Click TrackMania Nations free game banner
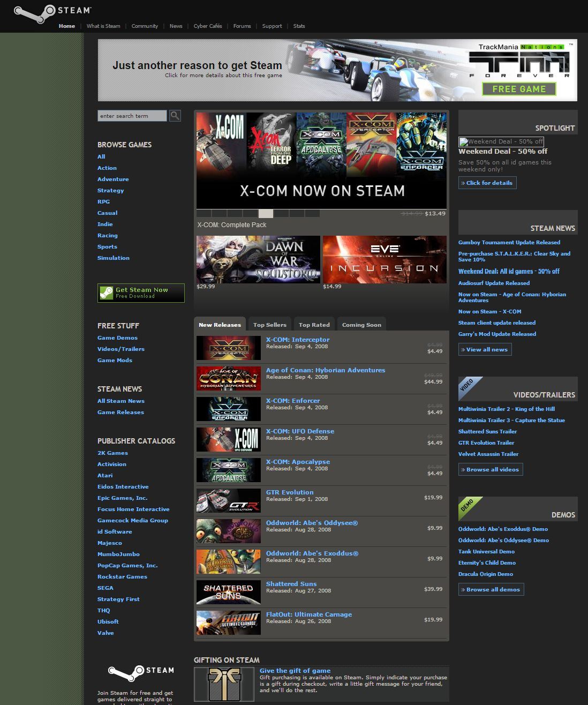Image resolution: width=588 pixels, height=705 pixels. pyautogui.click(x=337, y=70)
